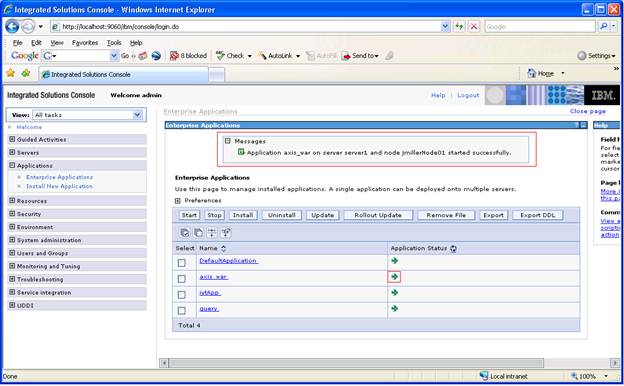The image size is (624, 386).
Task: Click the 8 blocked popup blocker icon
Action: coord(188,56)
